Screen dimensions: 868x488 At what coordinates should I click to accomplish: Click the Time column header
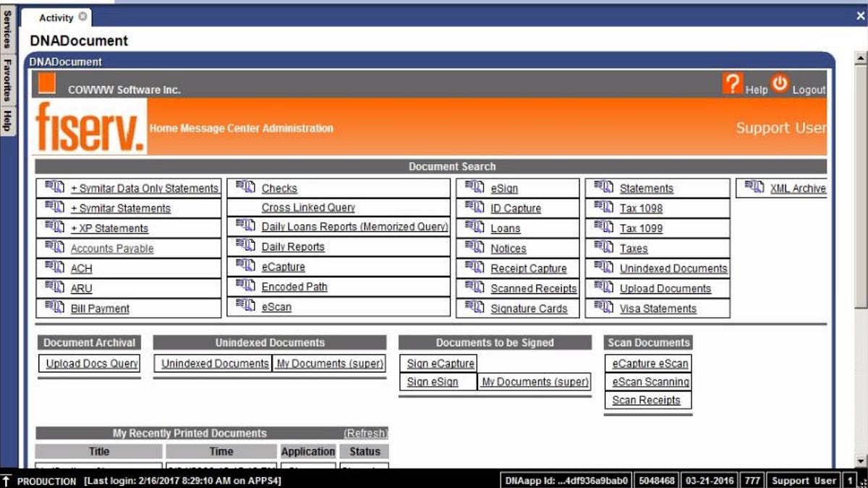pos(221,451)
